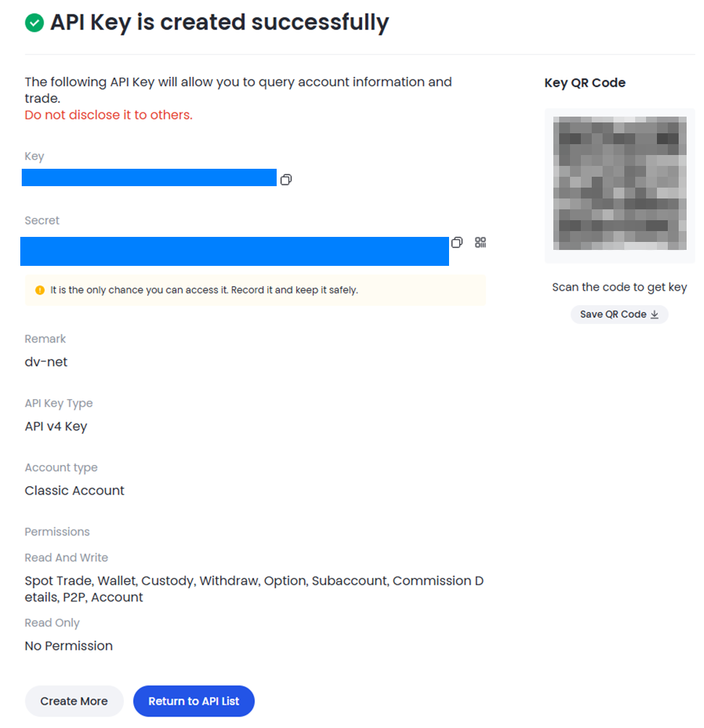The width and height of the screenshot is (704, 728).
Task: Click the 'No Permission' read-only value
Action: tap(69, 646)
